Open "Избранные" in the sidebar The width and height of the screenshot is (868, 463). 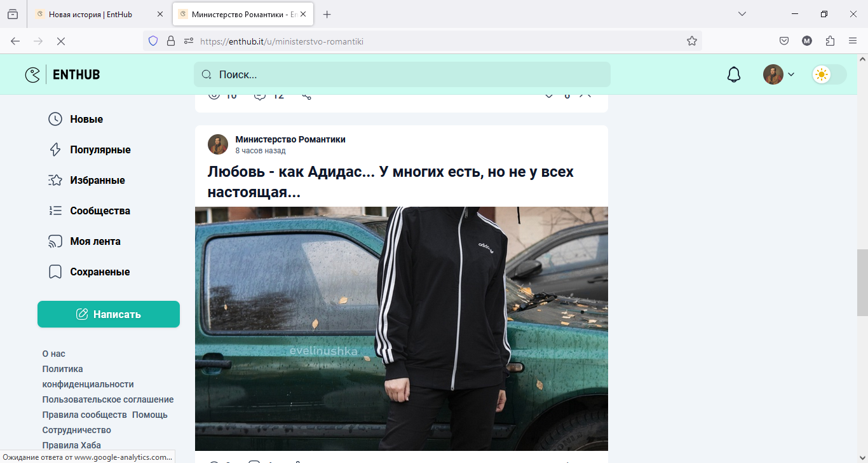tap(97, 180)
